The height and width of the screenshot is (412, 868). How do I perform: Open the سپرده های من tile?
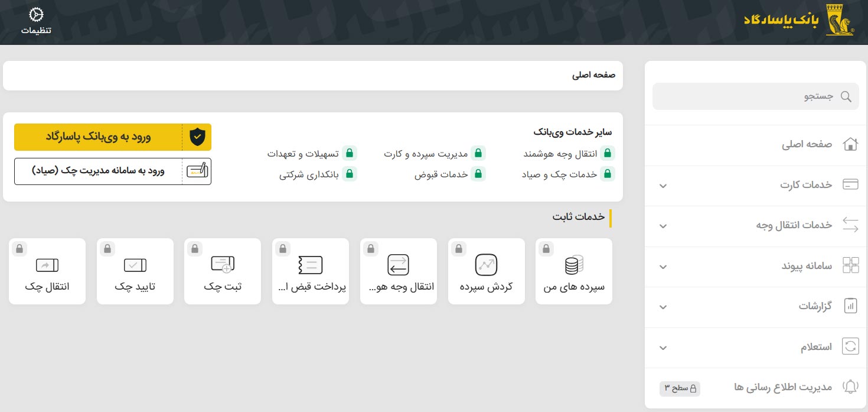pyautogui.click(x=573, y=271)
